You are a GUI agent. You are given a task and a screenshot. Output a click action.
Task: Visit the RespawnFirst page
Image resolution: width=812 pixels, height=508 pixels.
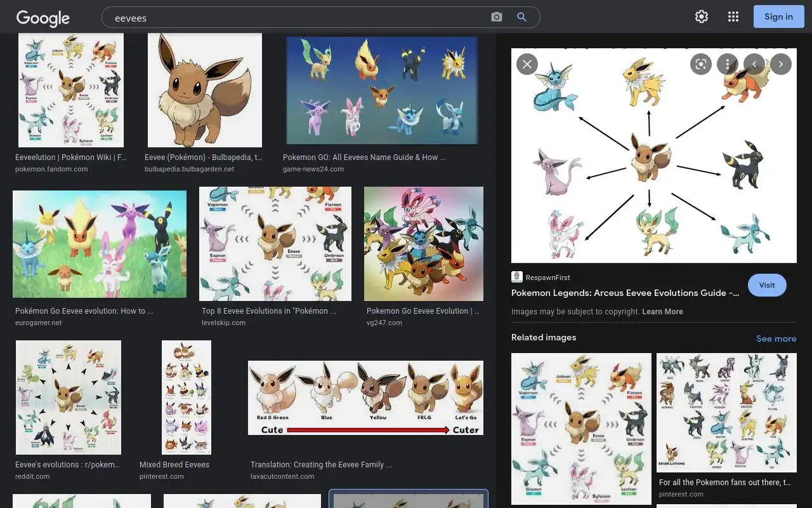pos(767,285)
